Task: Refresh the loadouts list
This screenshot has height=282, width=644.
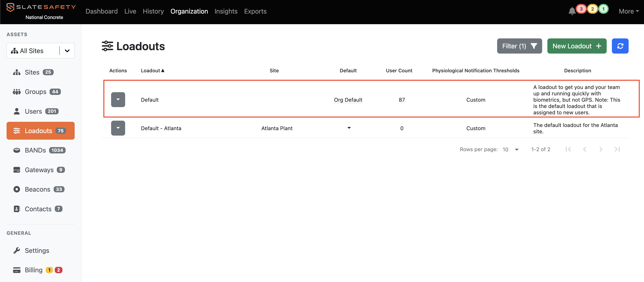Action: (620, 46)
